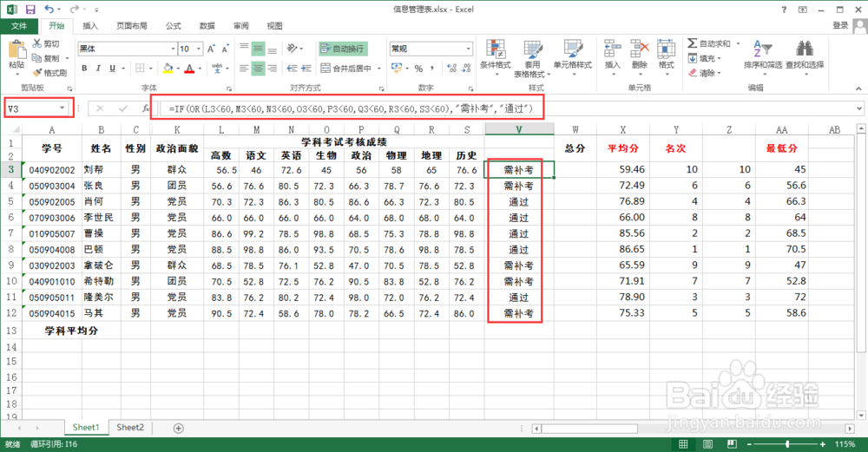Click the Redo arrow icon
This screenshot has width=868, height=452.
[74, 10]
